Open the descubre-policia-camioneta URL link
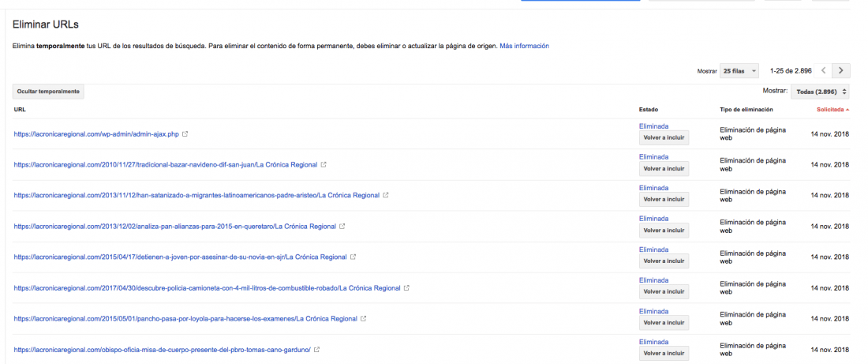Screen dimensions: 868x364 (207, 288)
